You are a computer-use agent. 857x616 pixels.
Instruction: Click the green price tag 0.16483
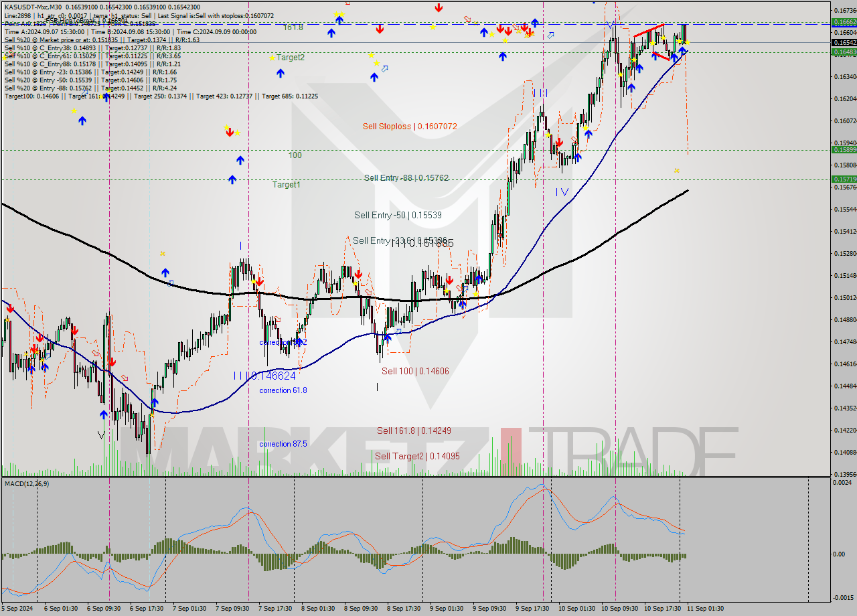tap(844, 52)
